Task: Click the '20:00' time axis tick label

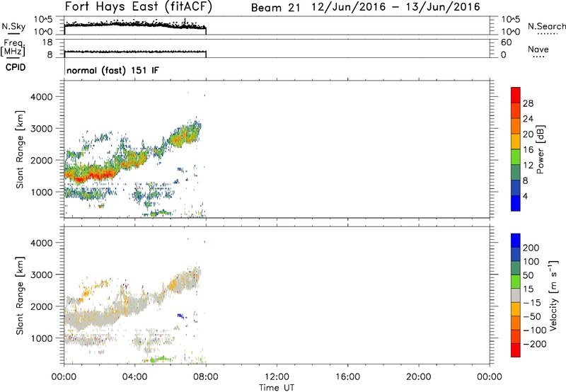Action: tap(418, 377)
